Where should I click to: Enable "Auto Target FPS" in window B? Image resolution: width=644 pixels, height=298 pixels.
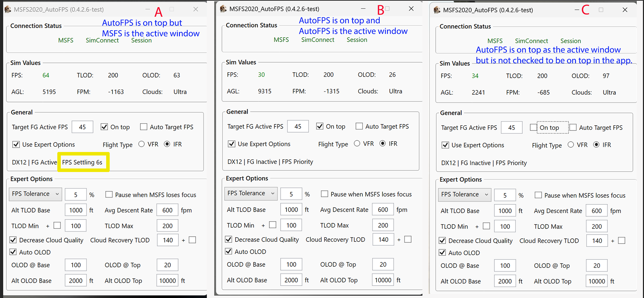(359, 126)
